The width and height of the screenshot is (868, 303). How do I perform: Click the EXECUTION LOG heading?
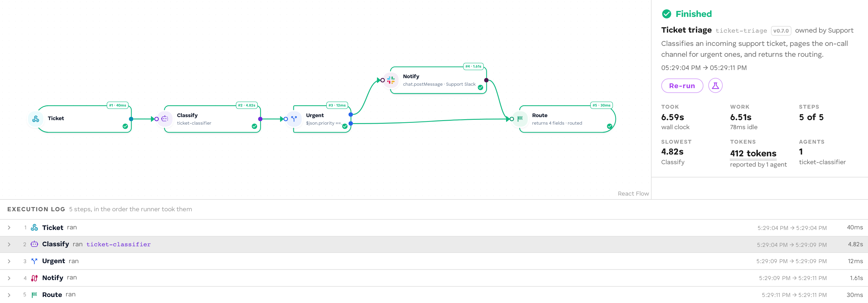tap(36, 209)
